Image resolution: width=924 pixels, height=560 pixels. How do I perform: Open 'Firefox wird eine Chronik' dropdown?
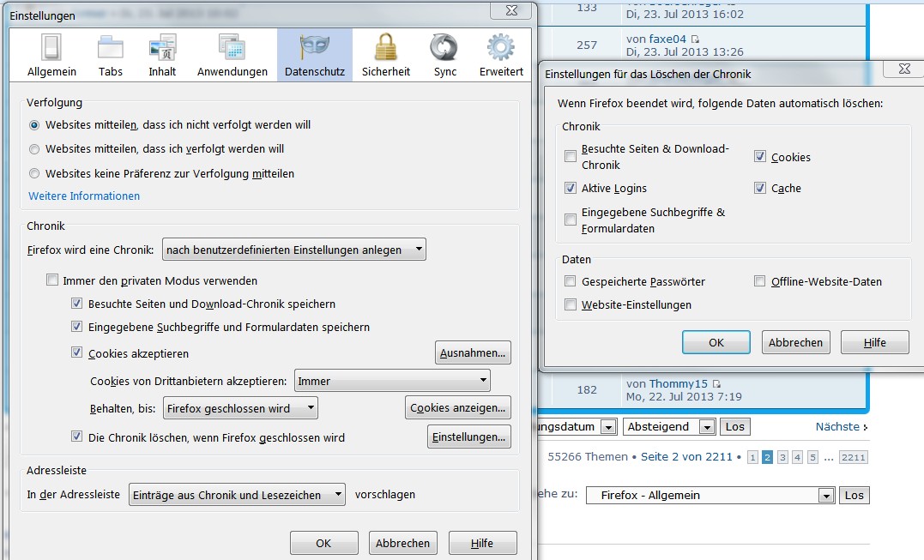coord(294,250)
